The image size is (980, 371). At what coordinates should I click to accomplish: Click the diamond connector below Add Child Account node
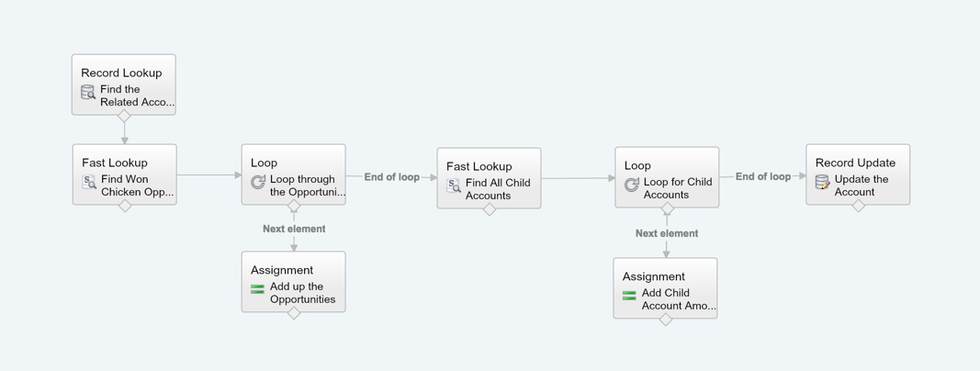click(666, 320)
